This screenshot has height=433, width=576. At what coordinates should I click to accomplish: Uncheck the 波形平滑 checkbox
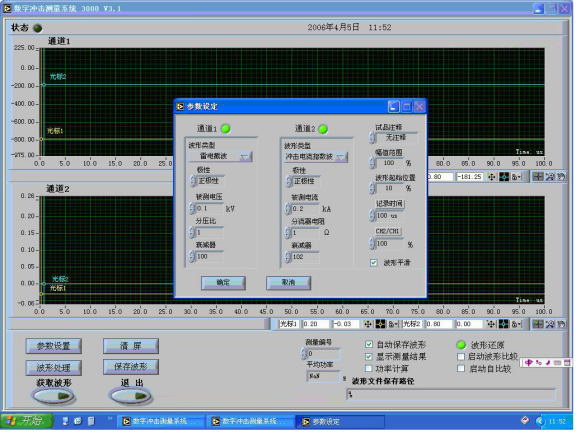(374, 263)
